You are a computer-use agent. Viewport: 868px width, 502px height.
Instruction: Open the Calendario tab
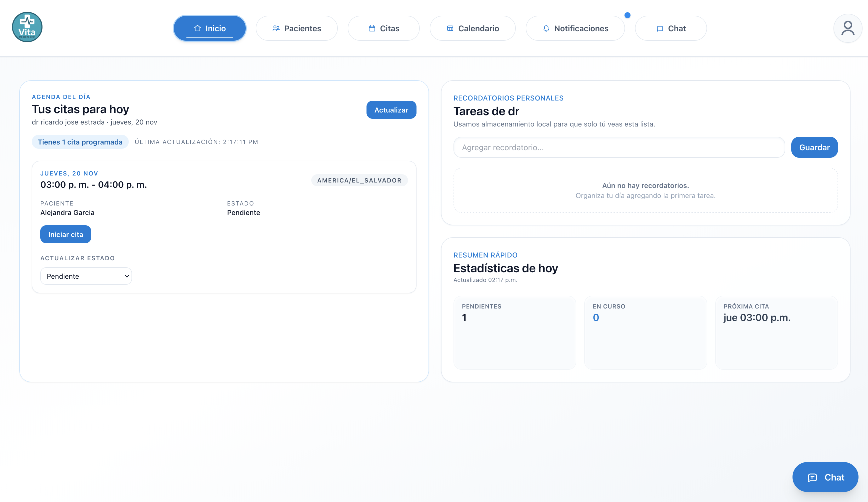tap(472, 28)
